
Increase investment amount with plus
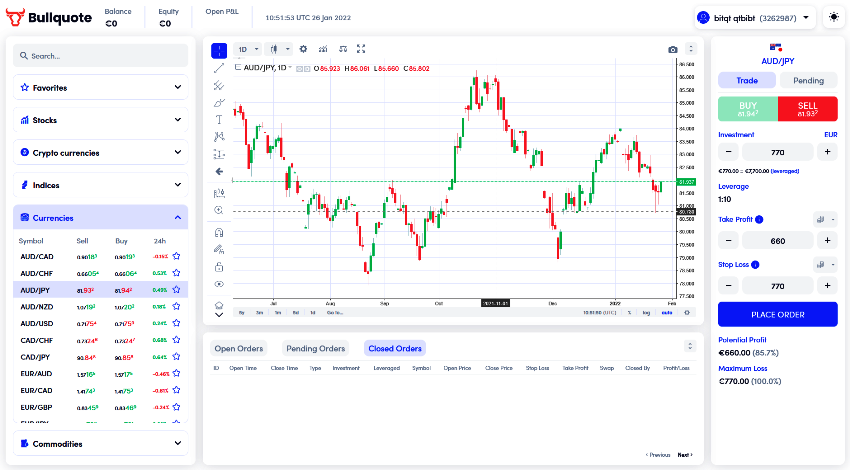[827, 152]
